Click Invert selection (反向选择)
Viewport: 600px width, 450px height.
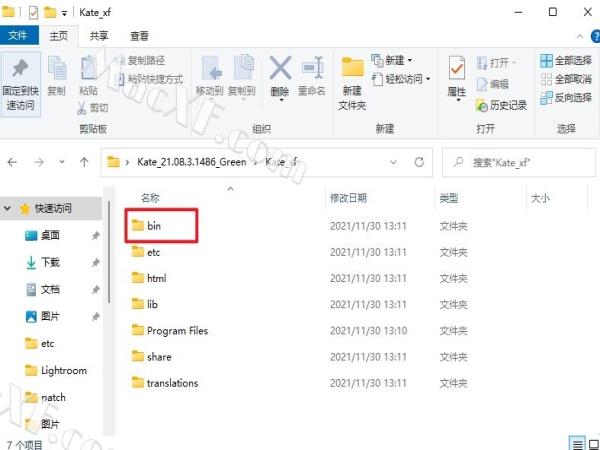(x=566, y=98)
